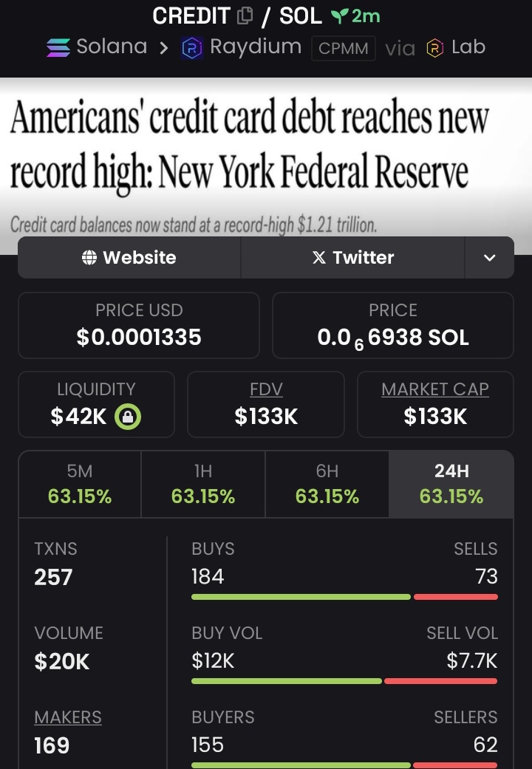Click the underlined FDV label
This screenshot has height=769, width=532.
266,389
